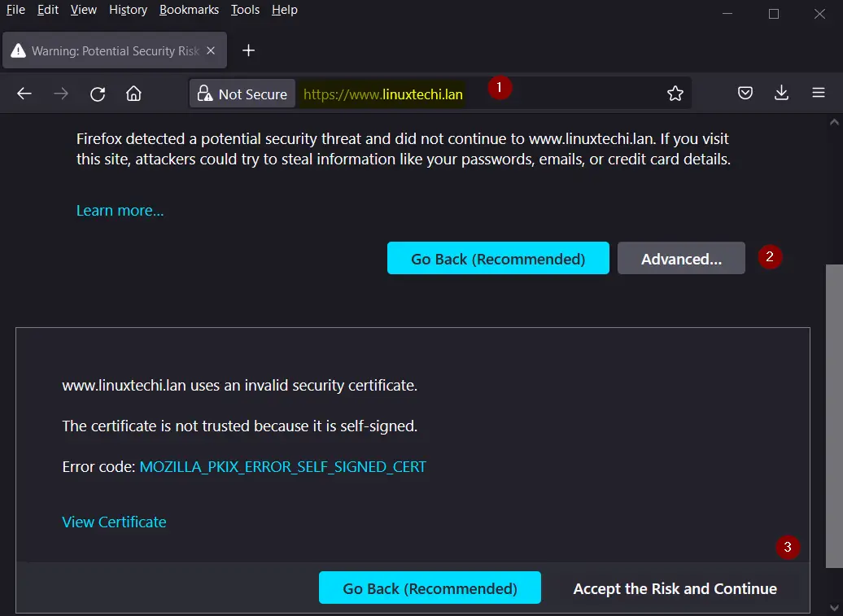Click the URL address bar field

point(570,94)
